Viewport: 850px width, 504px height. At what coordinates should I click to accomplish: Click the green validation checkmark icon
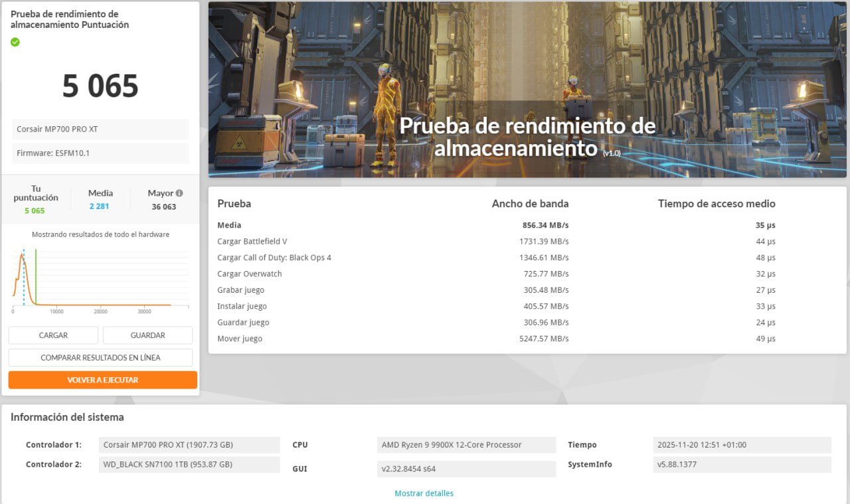[x=15, y=42]
